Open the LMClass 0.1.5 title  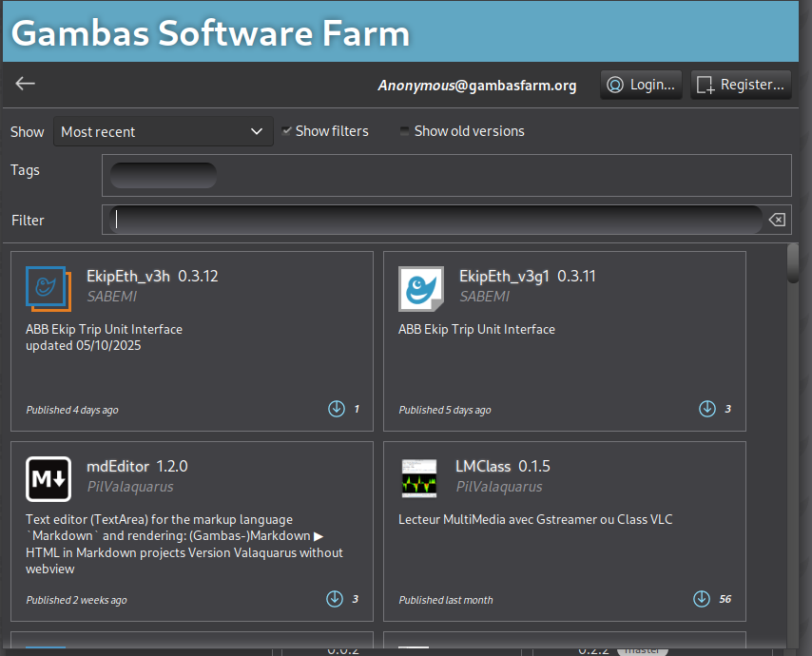502,466
